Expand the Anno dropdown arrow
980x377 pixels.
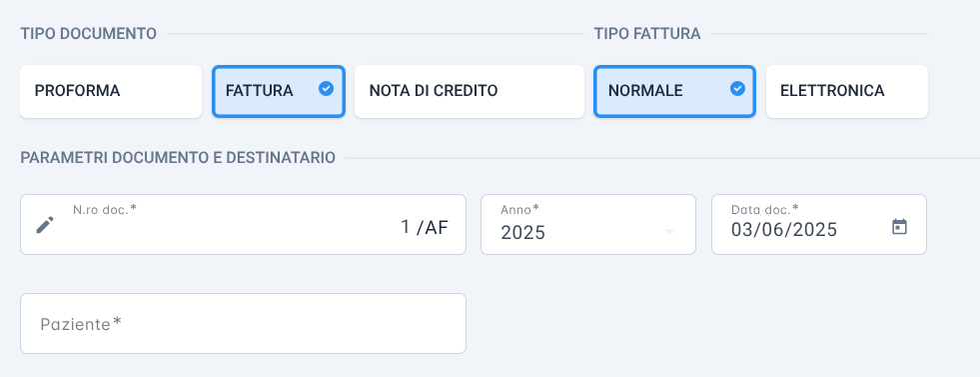(669, 232)
